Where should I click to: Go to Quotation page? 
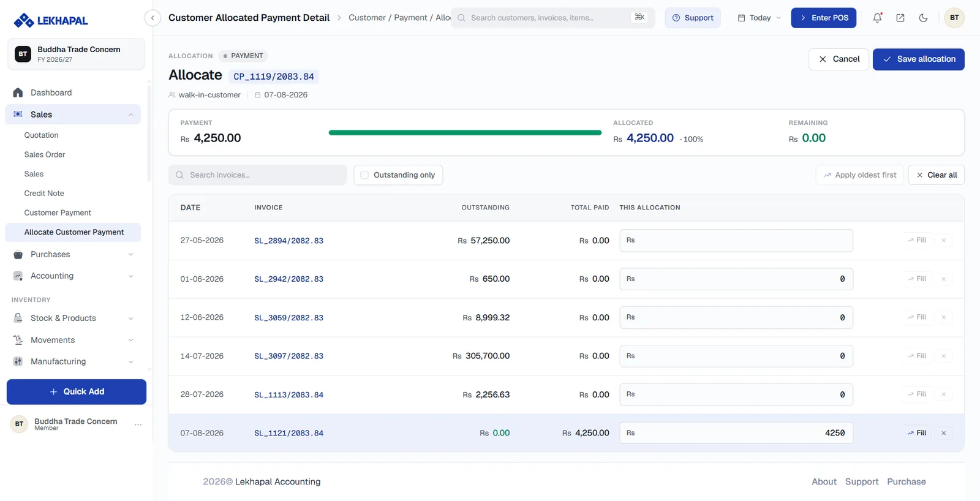(x=41, y=135)
